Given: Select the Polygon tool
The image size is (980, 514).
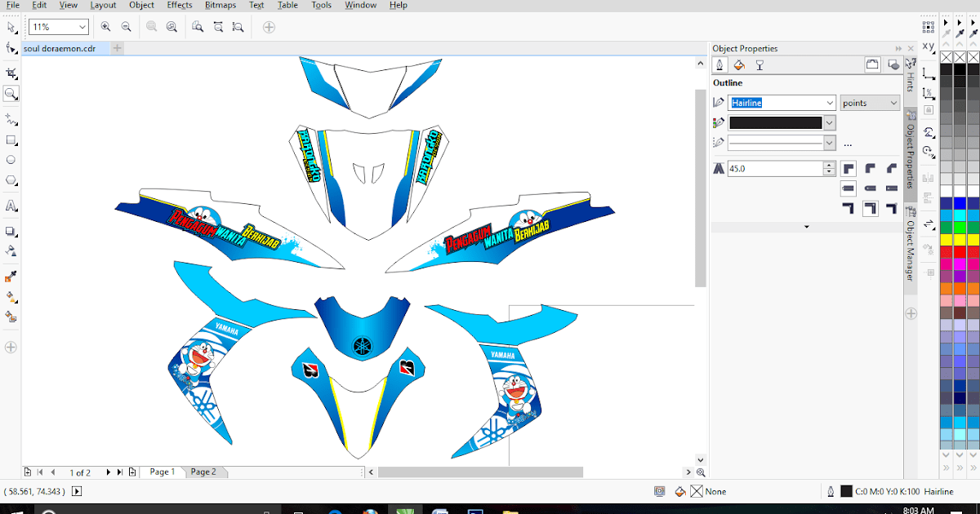Looking at the screenshot, I should coord(11,180).
